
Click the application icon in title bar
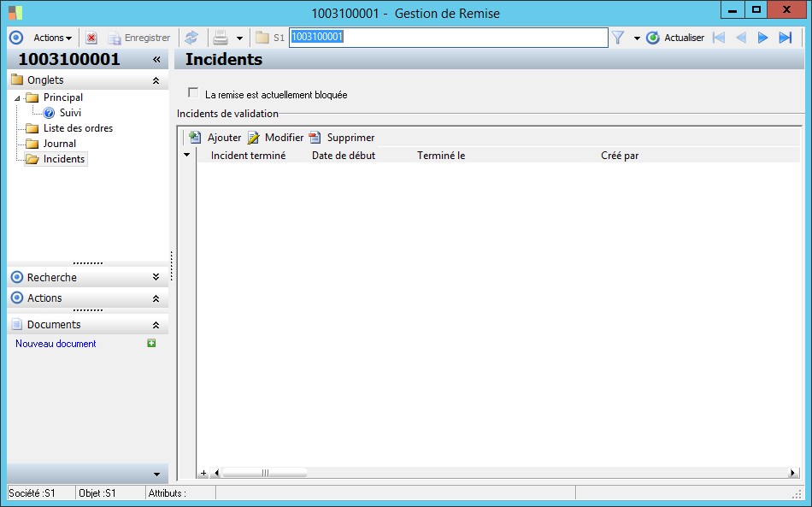(x=15, y=13)
